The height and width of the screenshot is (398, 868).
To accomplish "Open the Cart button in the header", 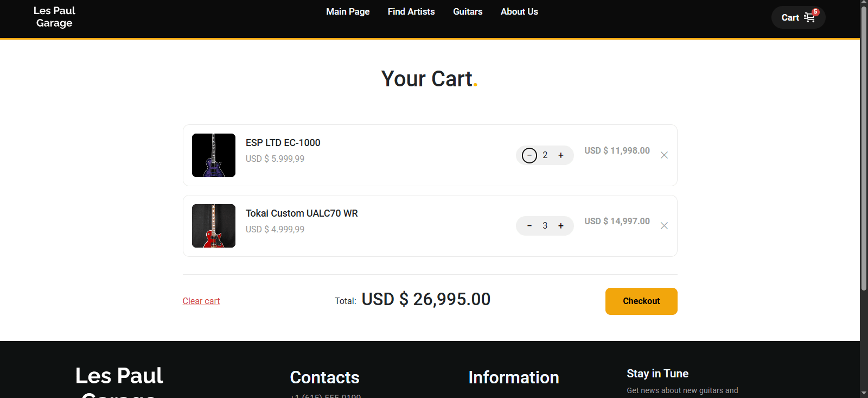I will tap(798, 17).
